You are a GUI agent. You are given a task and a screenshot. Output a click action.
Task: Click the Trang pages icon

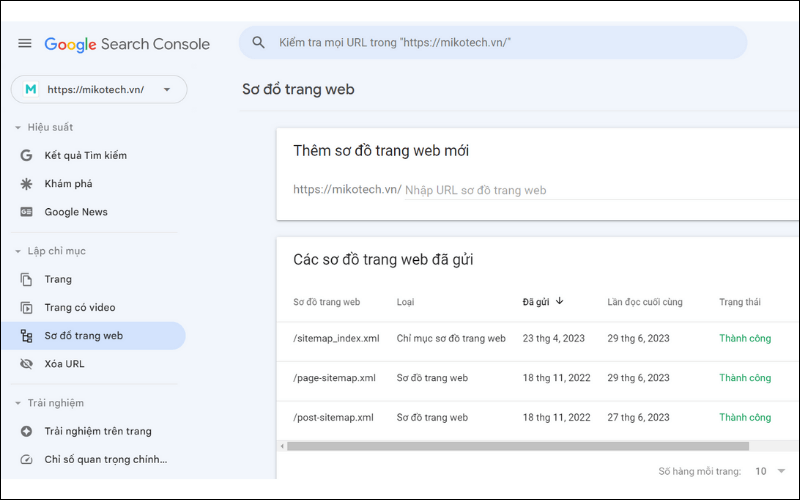[x=26, y=279]
